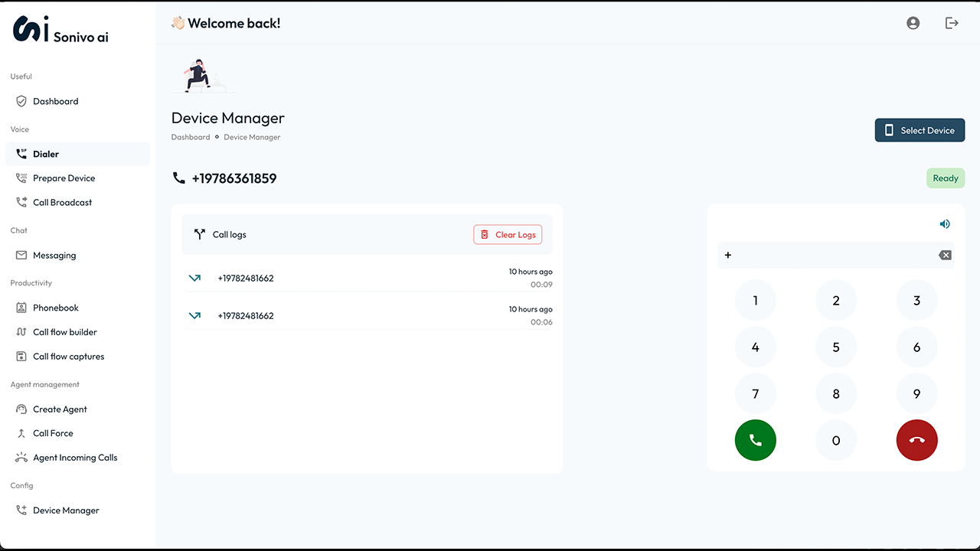Viewport: 980px width, 551px height.
Task: Click the outgoing call arrow on first log entry
Action: click(195, 278)
